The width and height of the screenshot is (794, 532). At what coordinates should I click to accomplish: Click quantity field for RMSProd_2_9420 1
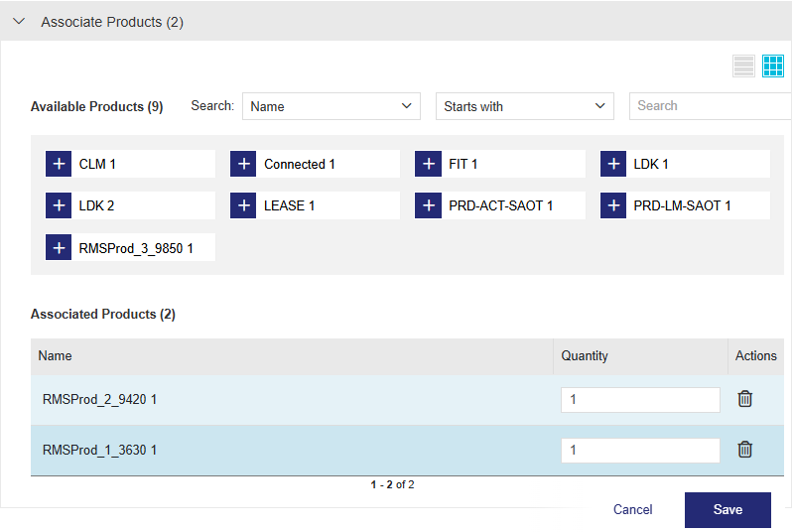640,399
